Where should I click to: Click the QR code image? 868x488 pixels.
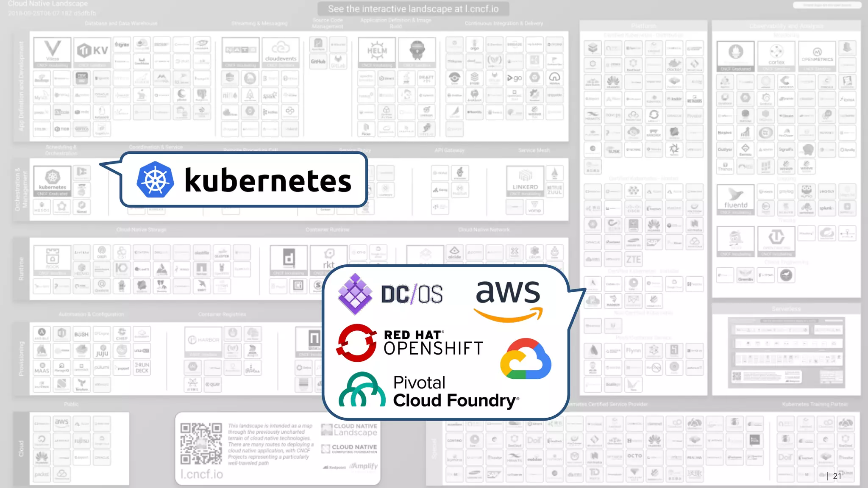(201, 443)
